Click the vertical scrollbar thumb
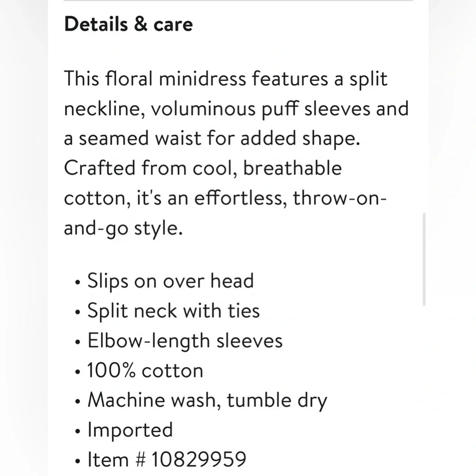The height and width of the screenshot is (476, 476). pos(424,259)
